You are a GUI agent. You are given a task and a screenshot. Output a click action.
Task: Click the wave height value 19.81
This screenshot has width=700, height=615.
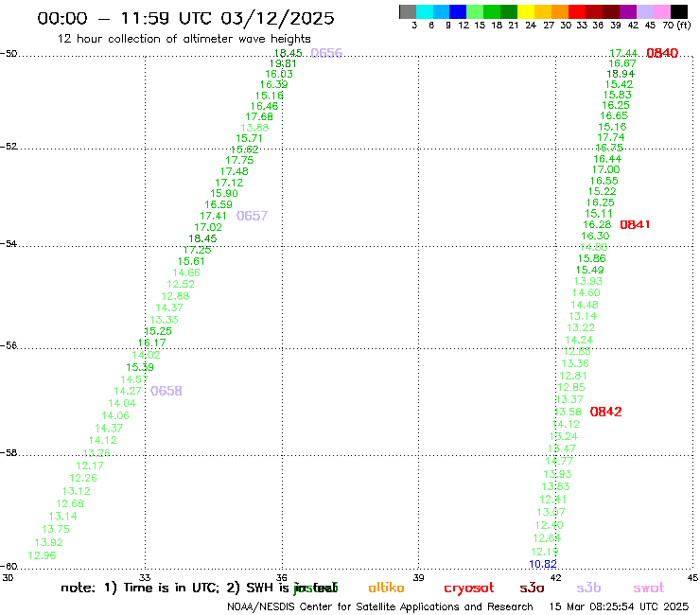coord(283,64)
